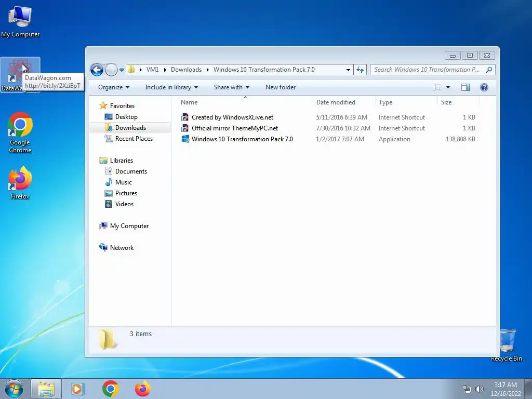This screenshot has height=399, width=532.
Task: Open the Include in library menu
Action: tap(171, 87)
